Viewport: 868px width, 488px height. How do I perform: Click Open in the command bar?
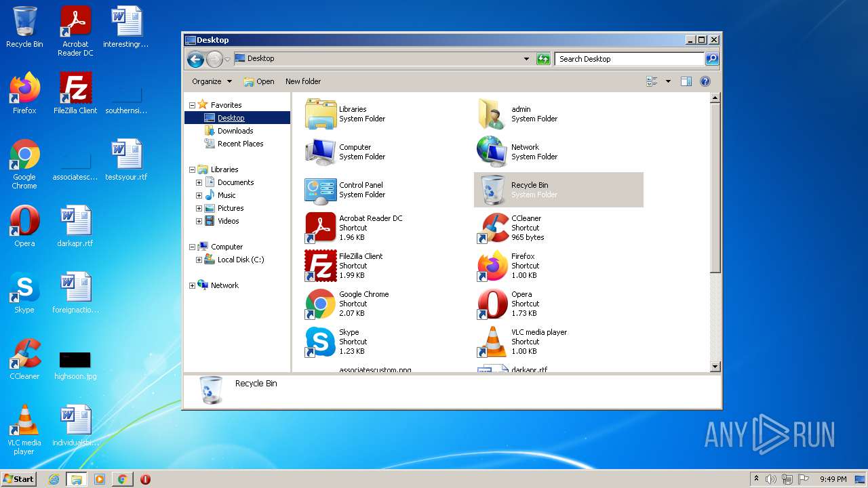click(x=259, y=81)
